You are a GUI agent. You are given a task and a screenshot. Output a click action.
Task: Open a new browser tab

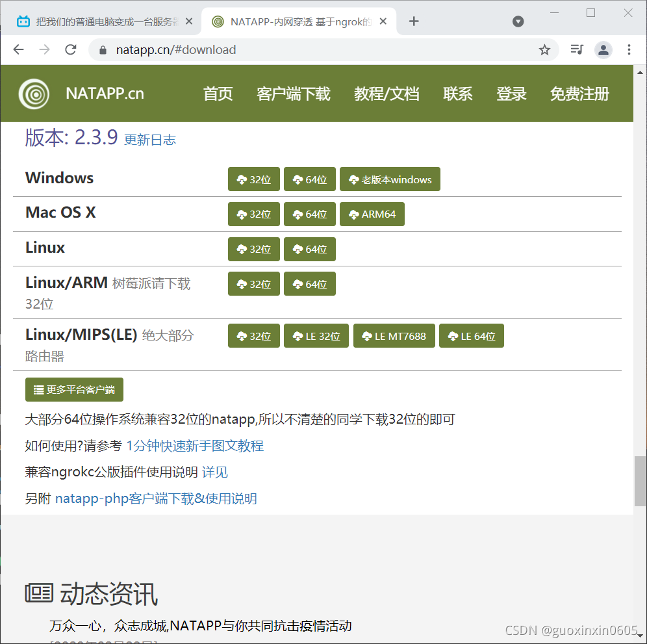point(413,21)
